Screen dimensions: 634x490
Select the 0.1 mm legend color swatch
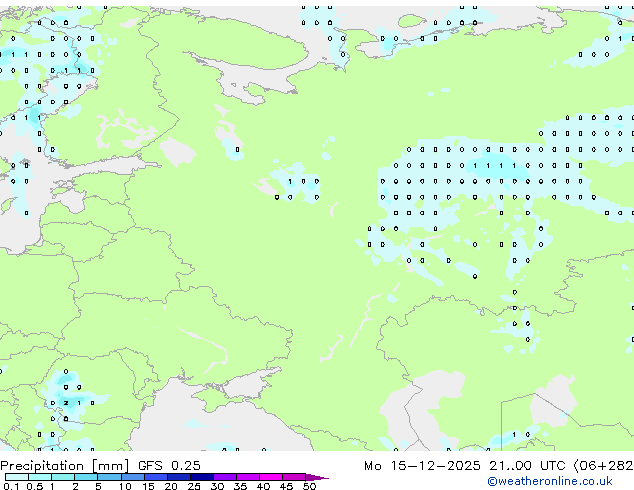[10, 477]
